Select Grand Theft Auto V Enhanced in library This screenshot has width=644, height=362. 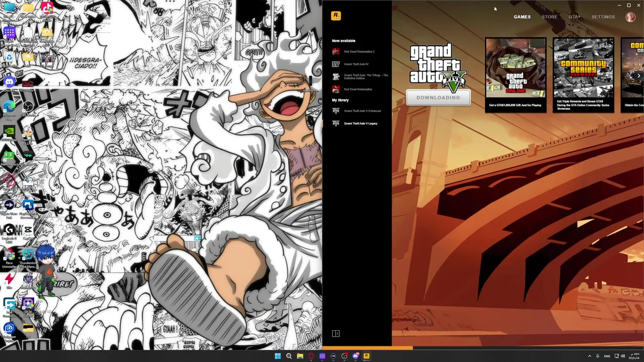pyautogui.click(x=357, y=111)
